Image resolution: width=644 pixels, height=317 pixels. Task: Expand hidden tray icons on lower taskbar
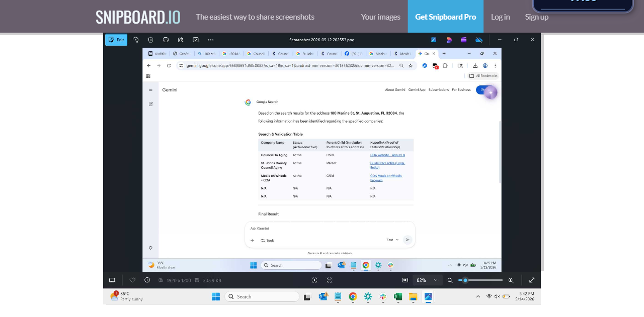[x=478, y=296]
